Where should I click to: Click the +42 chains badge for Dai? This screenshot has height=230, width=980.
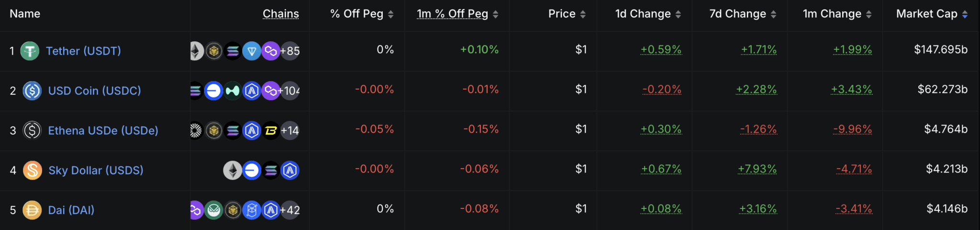point(290,210)
